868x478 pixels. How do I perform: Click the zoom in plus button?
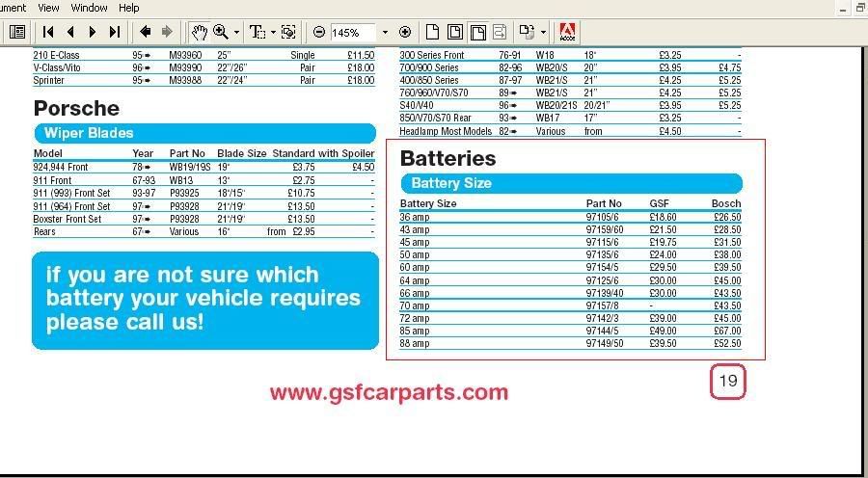[405, 32]
